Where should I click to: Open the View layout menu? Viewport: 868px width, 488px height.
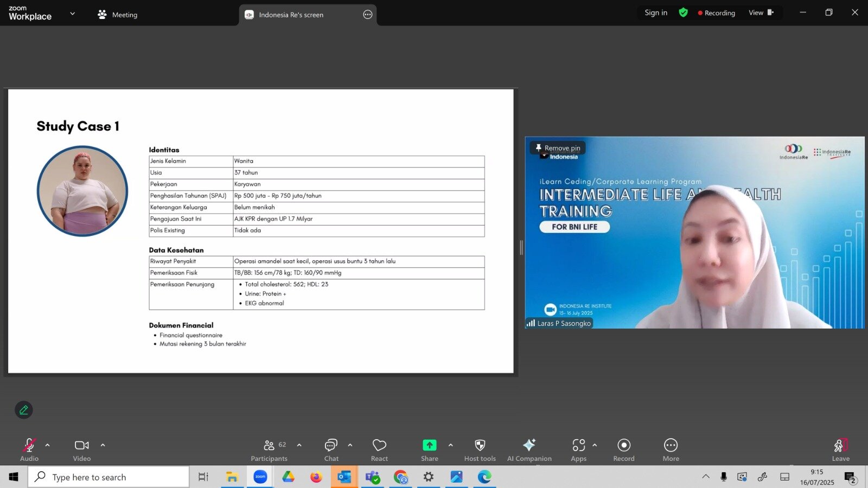point(761,12)
